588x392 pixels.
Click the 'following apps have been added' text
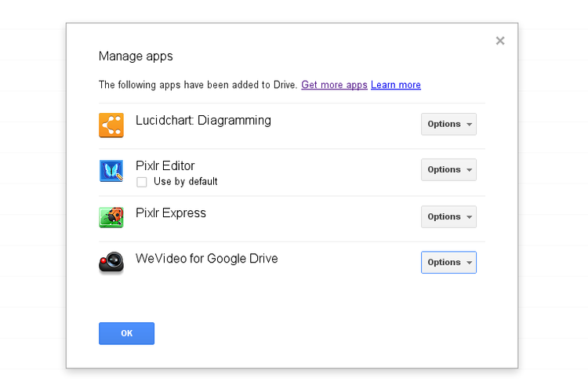[x=198, y=85]
